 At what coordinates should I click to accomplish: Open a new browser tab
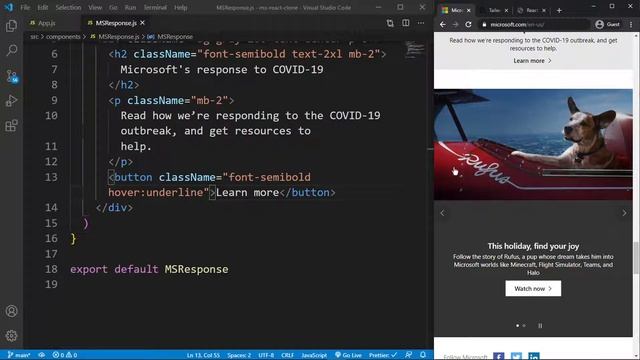pos(559,10)
